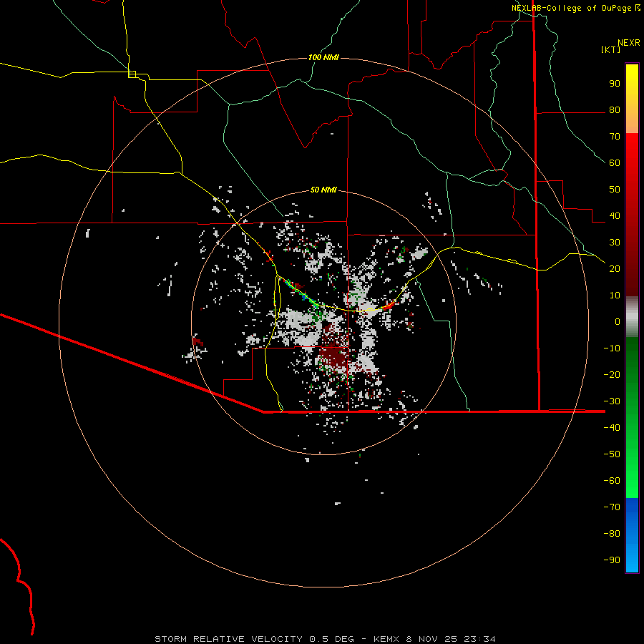This screenshot has height=644, width=644.
Task: Click the -70 value on the velocity scale
Action: point(612,507)
